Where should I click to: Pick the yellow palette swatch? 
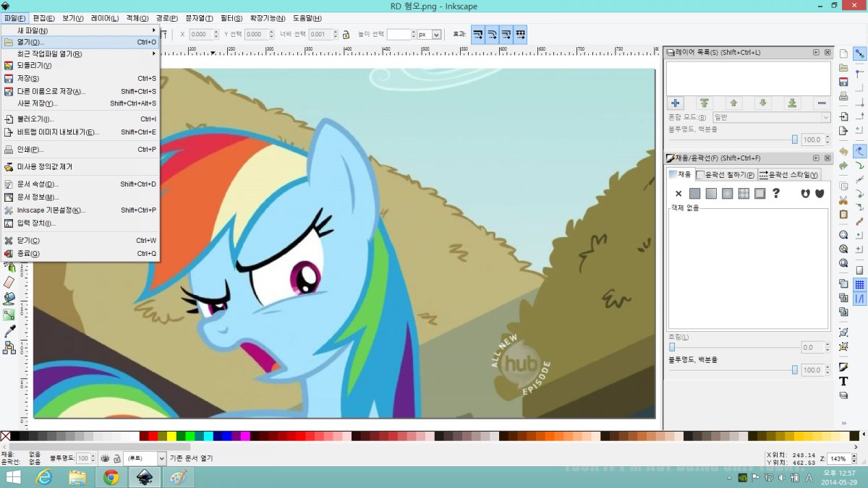pyautogui.click(x=171, y=437)
